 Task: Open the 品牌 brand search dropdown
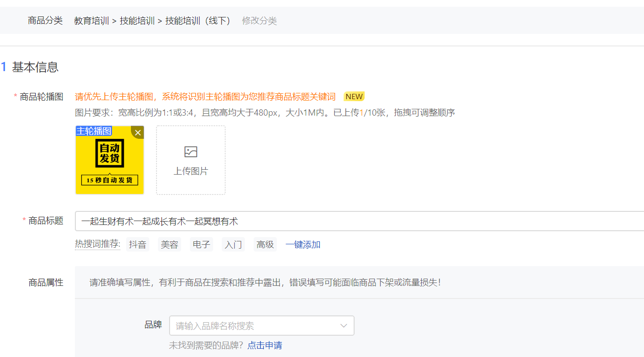261,326
